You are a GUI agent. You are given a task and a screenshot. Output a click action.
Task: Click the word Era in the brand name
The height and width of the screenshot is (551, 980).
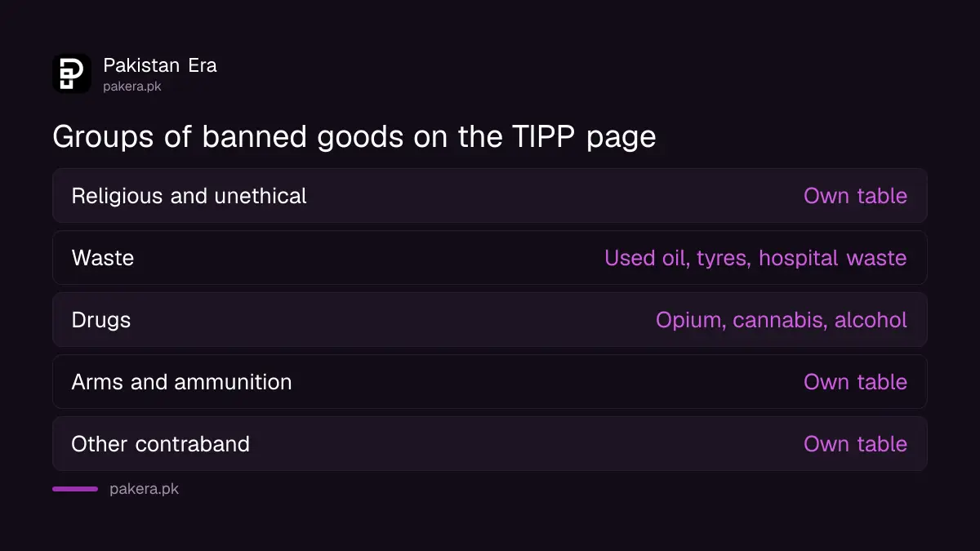[202, 65]
